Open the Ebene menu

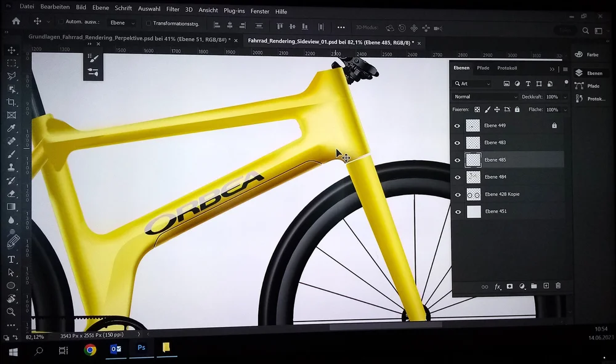(100, 7)
